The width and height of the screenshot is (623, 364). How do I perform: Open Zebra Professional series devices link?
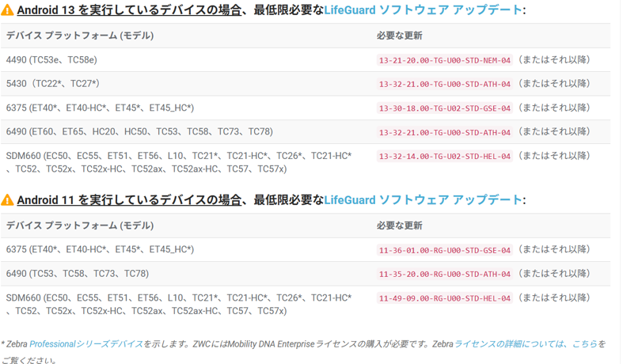tap(86, 343)
